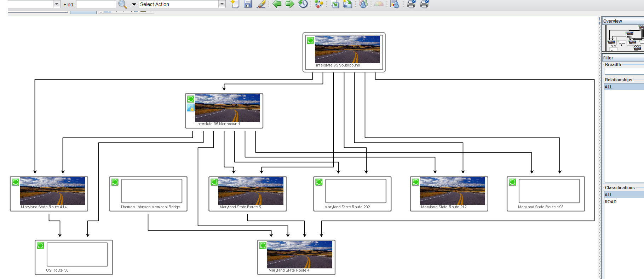
Task: Click the Breadth filter input field
Action: 623,71
